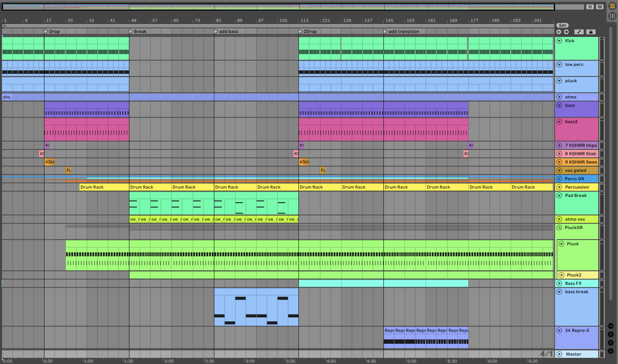Click the lock envelopes icon
The height and width of the screenshot is (364, 618).
[591, 32]
